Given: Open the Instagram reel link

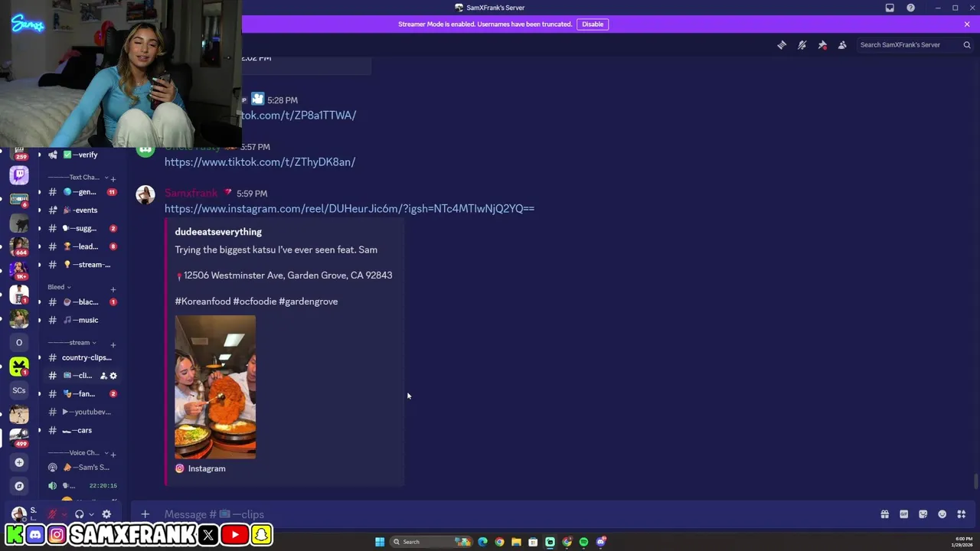Looking at the screenshot, I should tap(349, 209).
